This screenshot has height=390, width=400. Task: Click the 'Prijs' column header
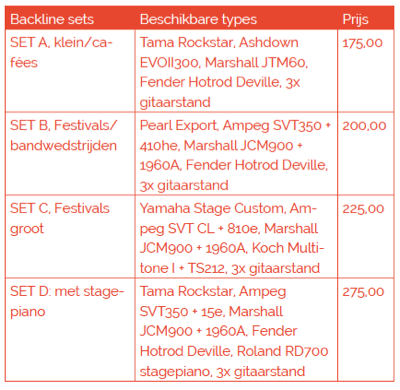click(x=355, y=20)
